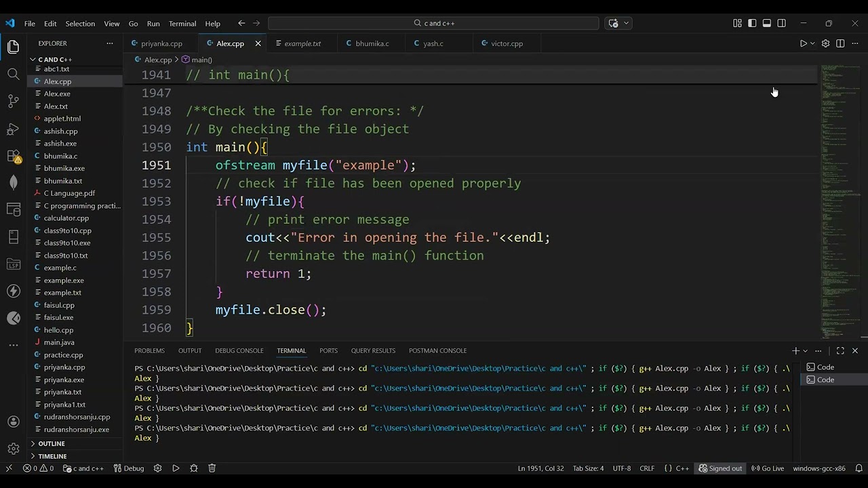The width and height of the screenshot is (868, 488).
Task: Switch to the PROBLEMS panel tab
Action: tap(149, 350)
